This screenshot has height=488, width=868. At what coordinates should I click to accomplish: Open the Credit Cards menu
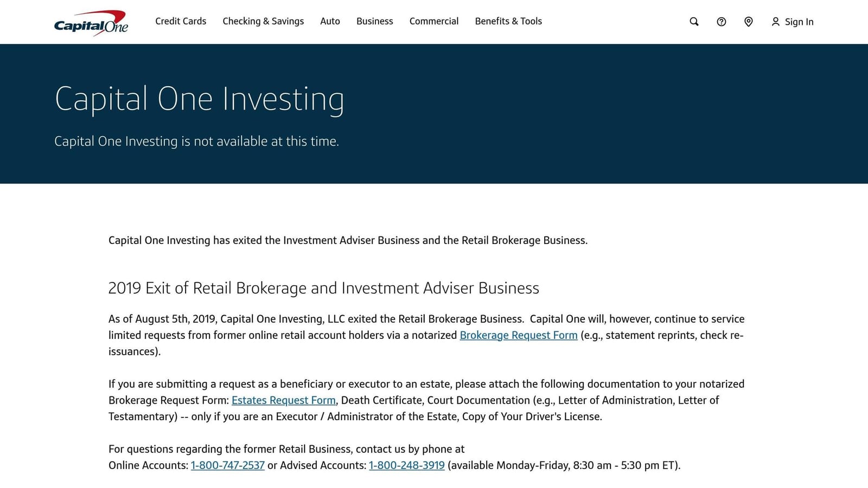(x=181, y=21)
